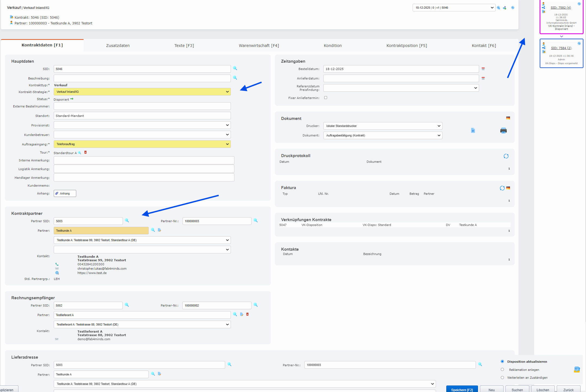Expand the Auftragseingang dropdown
Screen dimensions: 586x392
point(142,144)
